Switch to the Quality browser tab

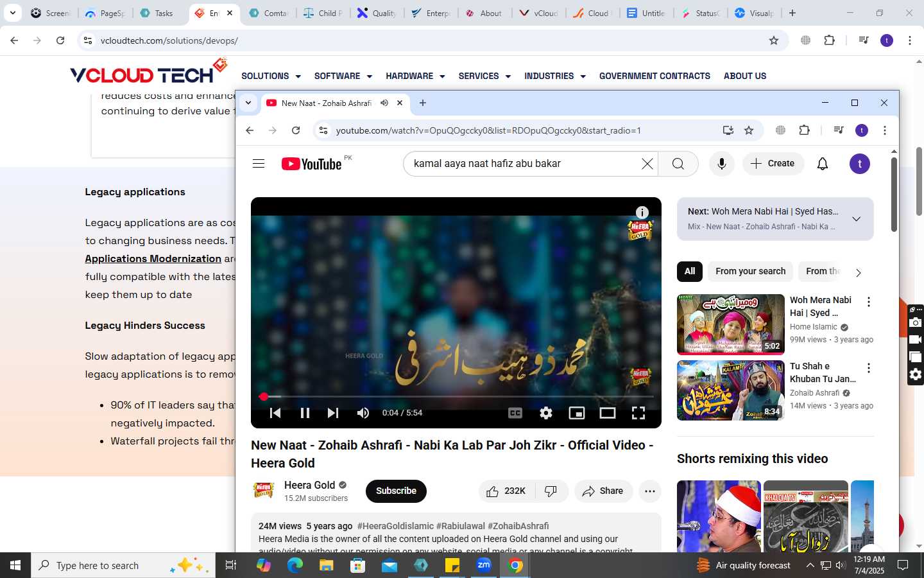pyautogui.click(x=377, y=13)
